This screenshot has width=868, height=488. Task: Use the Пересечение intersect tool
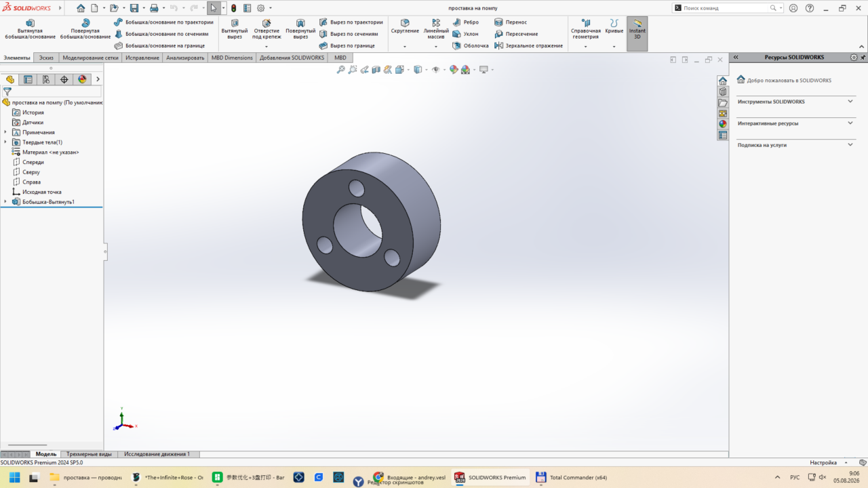pos(516,34)
